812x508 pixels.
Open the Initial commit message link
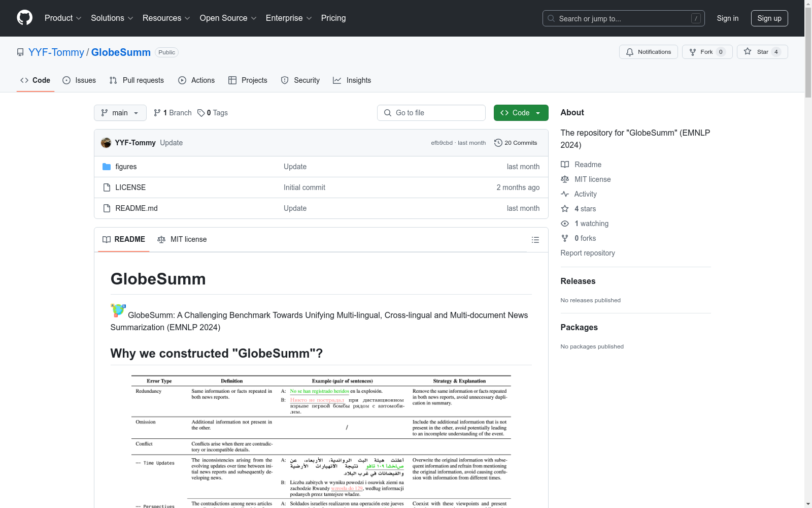304,187
